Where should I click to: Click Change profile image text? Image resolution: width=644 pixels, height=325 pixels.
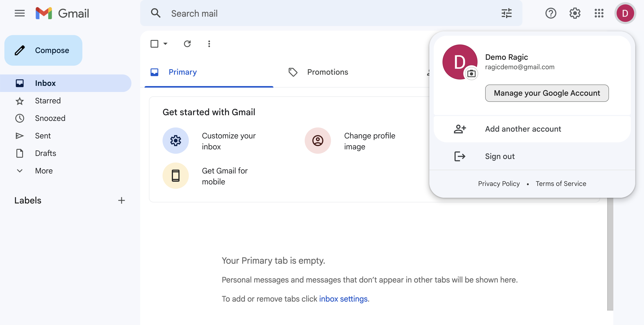pyautogui.click(x=370, y=141)
